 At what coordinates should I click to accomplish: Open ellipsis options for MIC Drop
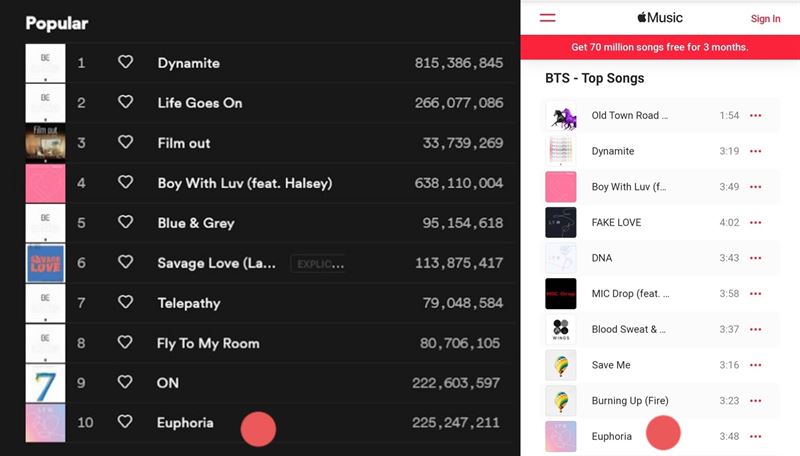(756, 293)
